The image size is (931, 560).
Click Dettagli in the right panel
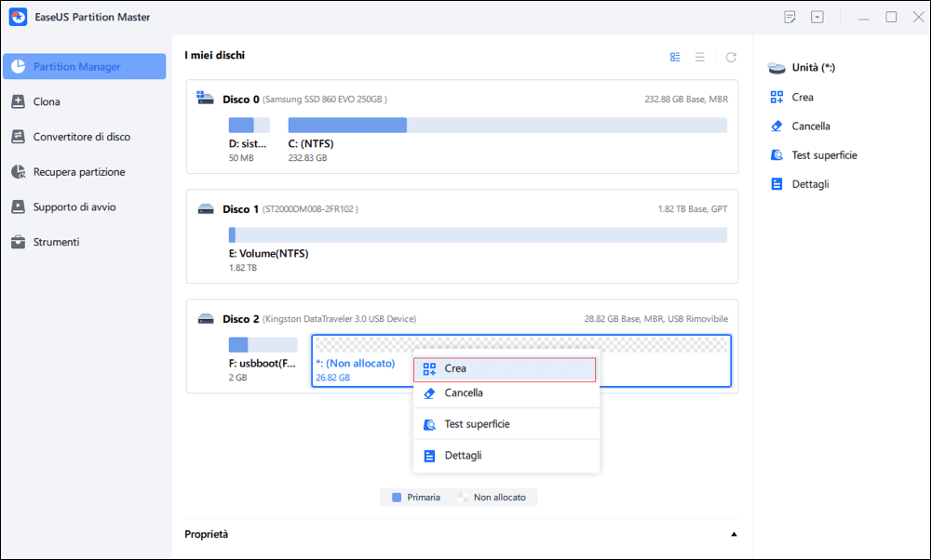tap(811, 184)
